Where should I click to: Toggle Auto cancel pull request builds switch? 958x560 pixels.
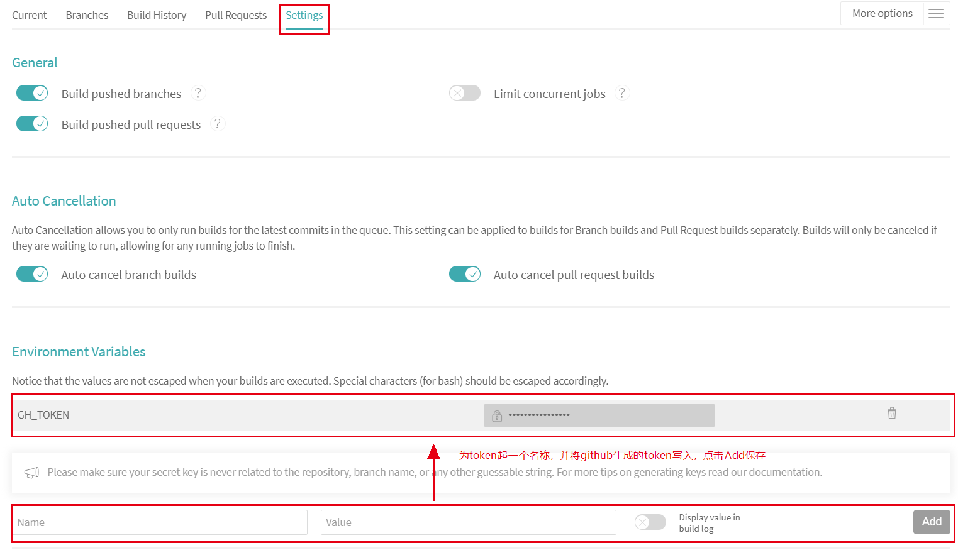[465, 274]
